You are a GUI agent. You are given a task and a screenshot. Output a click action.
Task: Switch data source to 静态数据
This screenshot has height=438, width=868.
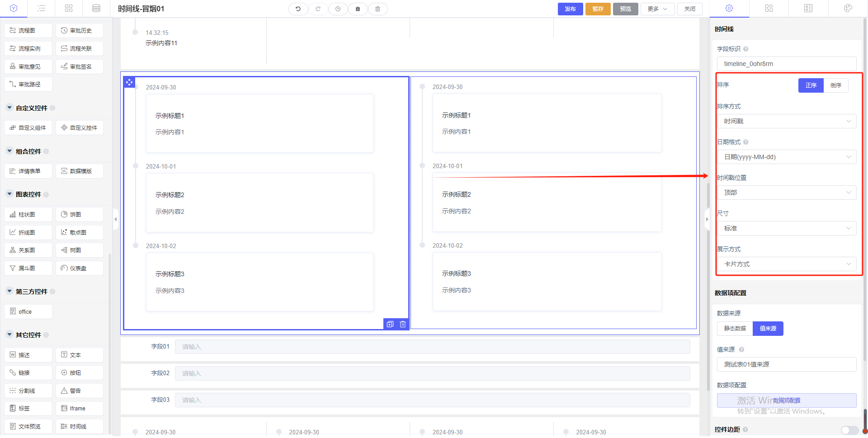(x=735, y=329)
